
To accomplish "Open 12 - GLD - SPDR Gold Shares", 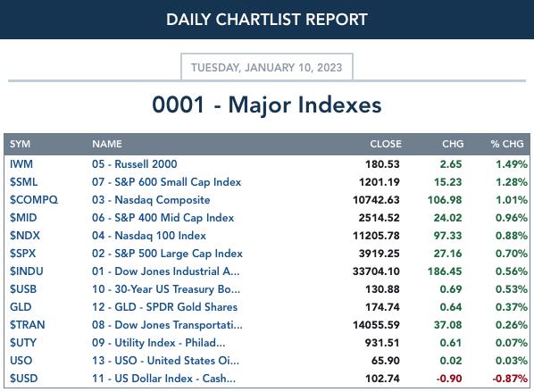I will (x=164, y=307).
